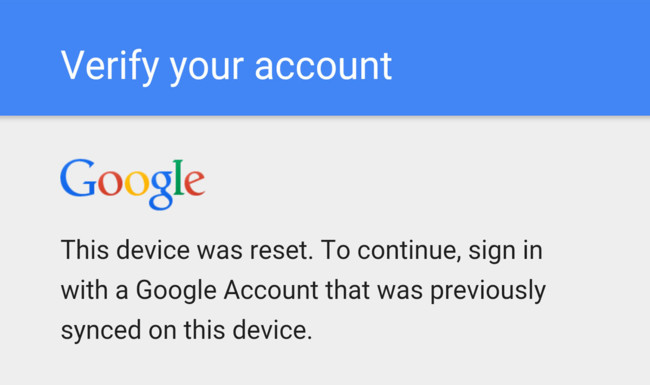
Task: Click the word synced in last line
Action: click(x=101, y=331)
